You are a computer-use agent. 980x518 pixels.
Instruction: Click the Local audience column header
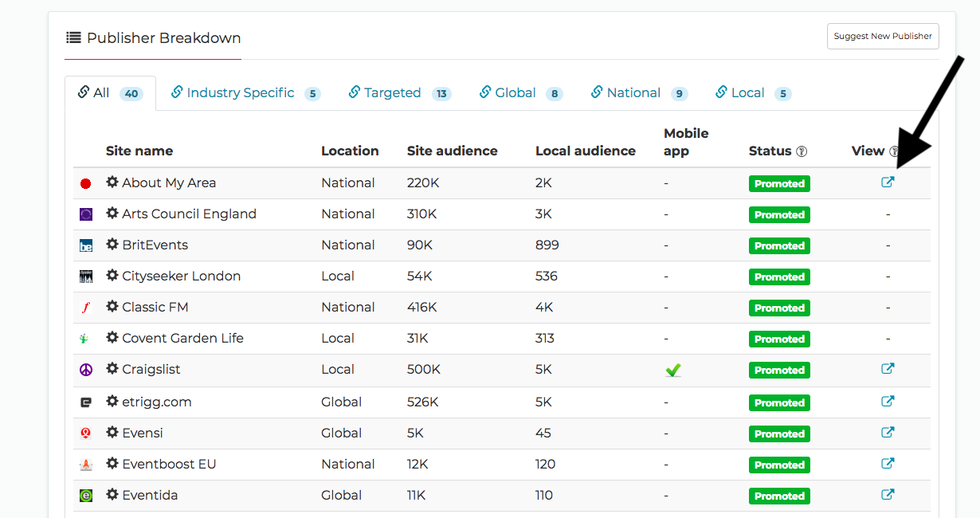click(586, 151)
